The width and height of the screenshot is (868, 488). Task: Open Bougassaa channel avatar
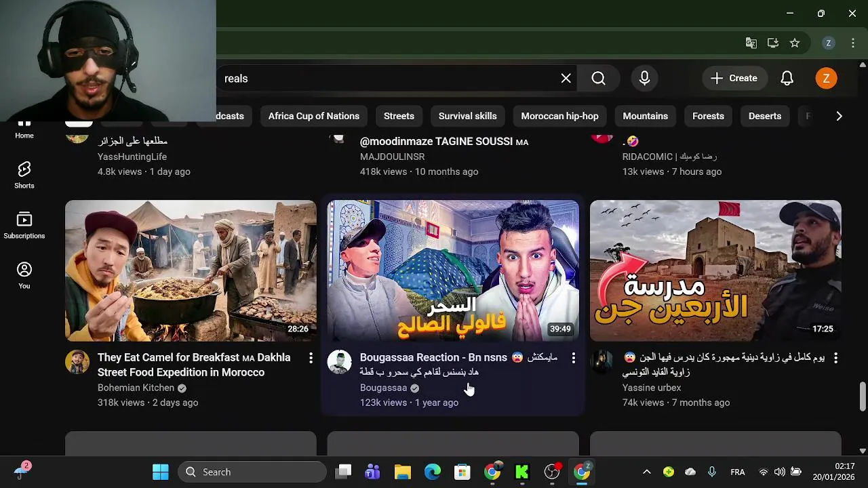click(x=340, y=362)
